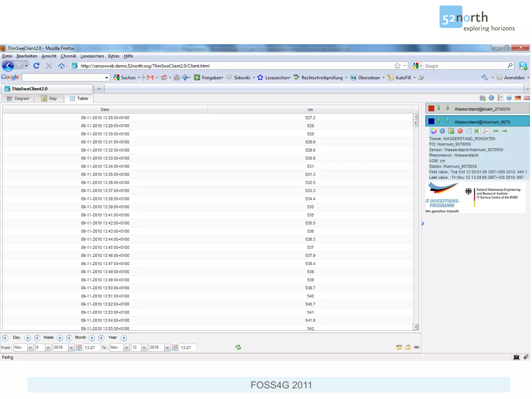
Task: Switch language to German flag
Action: 518,98
